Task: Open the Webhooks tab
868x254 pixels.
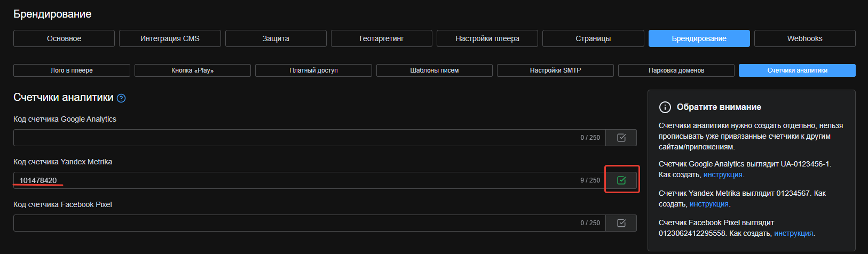Action: tap(805, 38)
